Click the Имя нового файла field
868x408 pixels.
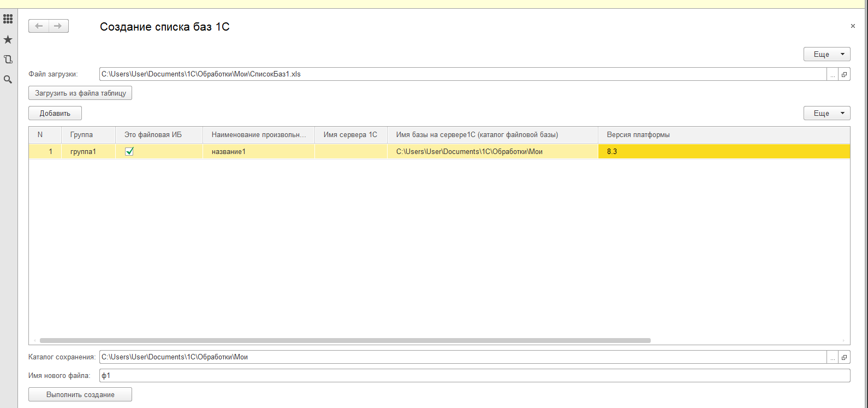pos(474,376)
